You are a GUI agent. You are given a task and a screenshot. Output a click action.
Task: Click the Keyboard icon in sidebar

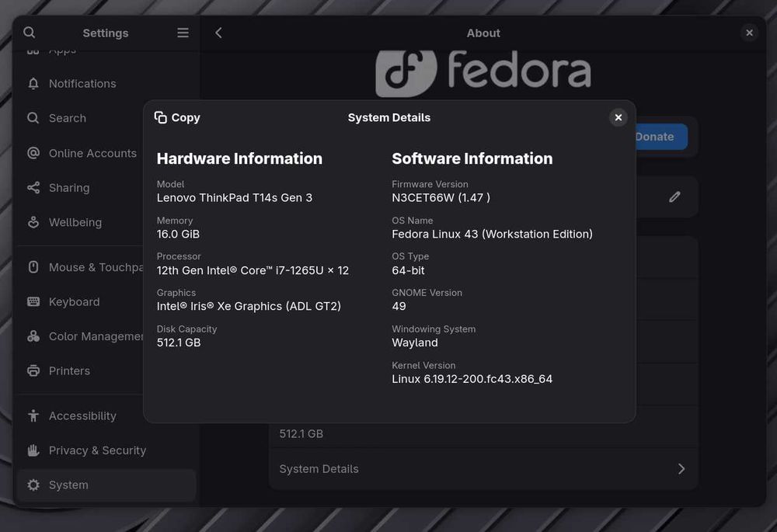tap(33, 301)
